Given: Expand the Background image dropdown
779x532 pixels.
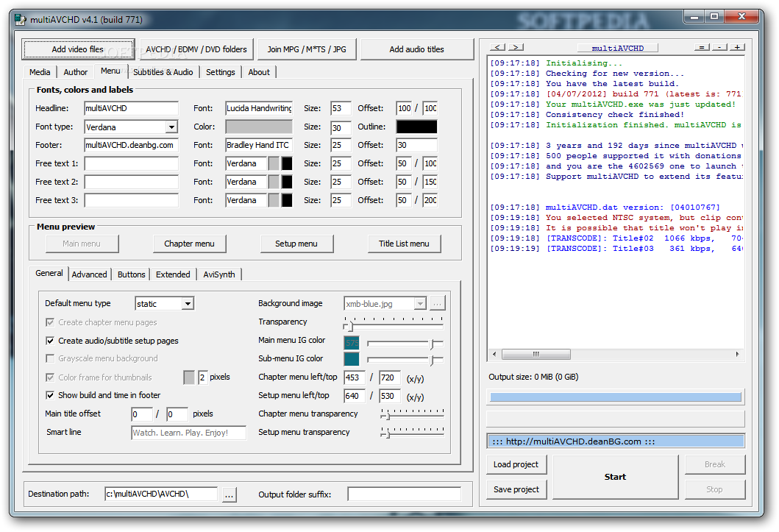Looking at the screenshot, I should pos(420,303).
